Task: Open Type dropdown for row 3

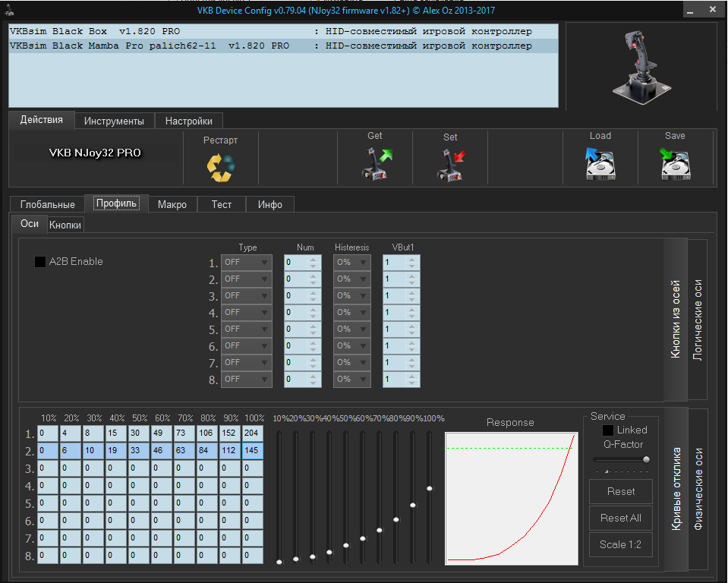Action: coord(247,296)
